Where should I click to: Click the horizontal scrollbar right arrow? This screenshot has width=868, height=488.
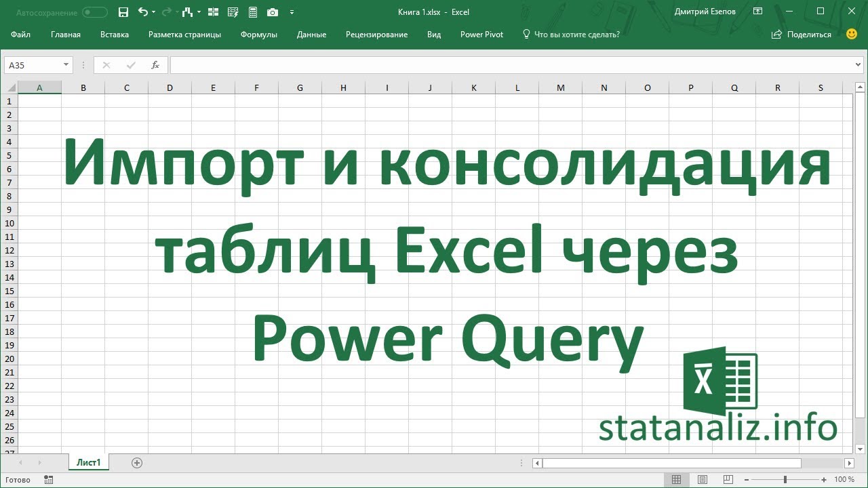tap(849, 463)
